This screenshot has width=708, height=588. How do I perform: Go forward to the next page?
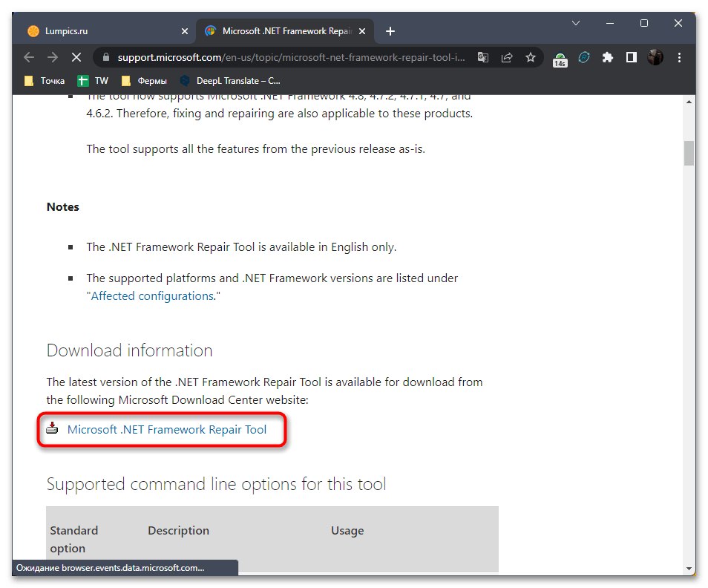point(53,57)
